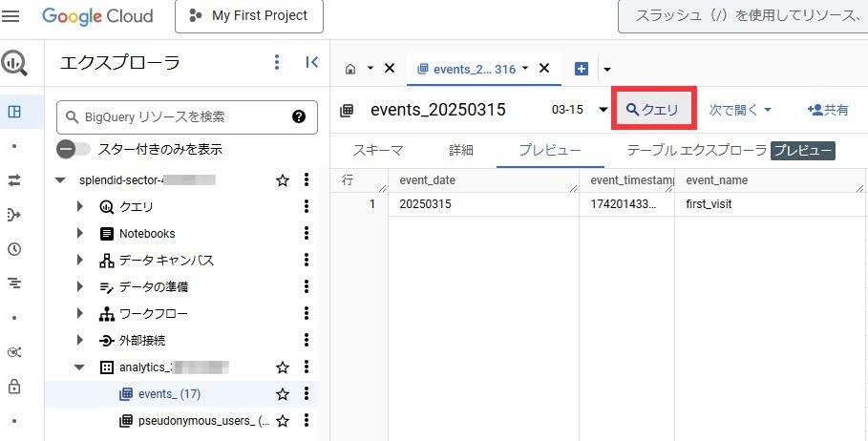Expand the クエリ tree node
The height and width of the screenshot is (441, 868).
pyautogui.click(x=79, y=206)
